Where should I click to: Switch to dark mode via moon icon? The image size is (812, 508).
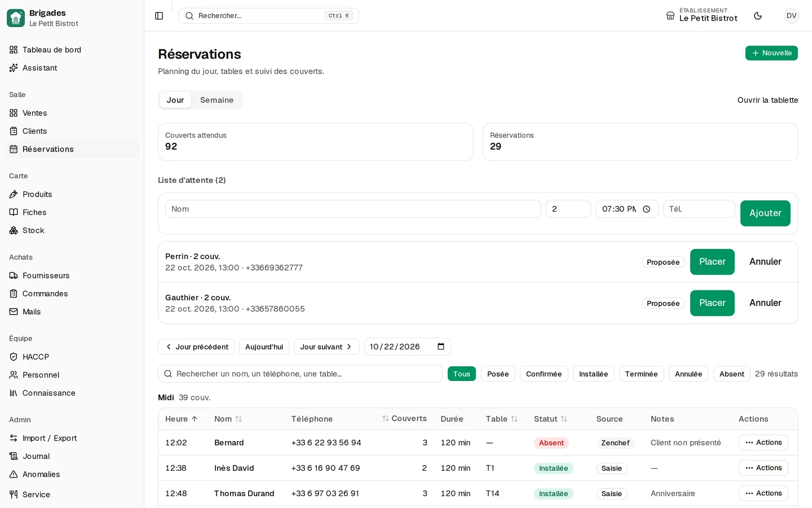tap(757, 16)
